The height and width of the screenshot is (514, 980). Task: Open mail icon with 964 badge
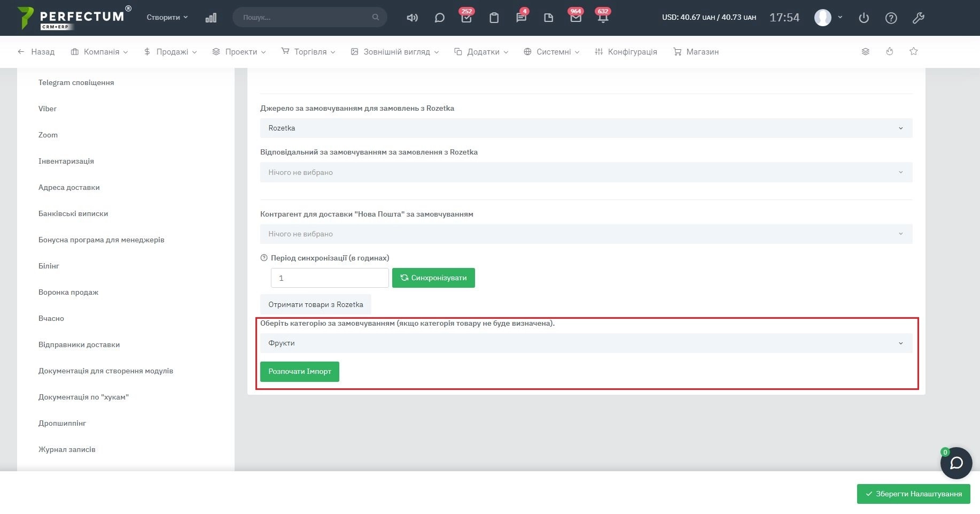(575, 18)
